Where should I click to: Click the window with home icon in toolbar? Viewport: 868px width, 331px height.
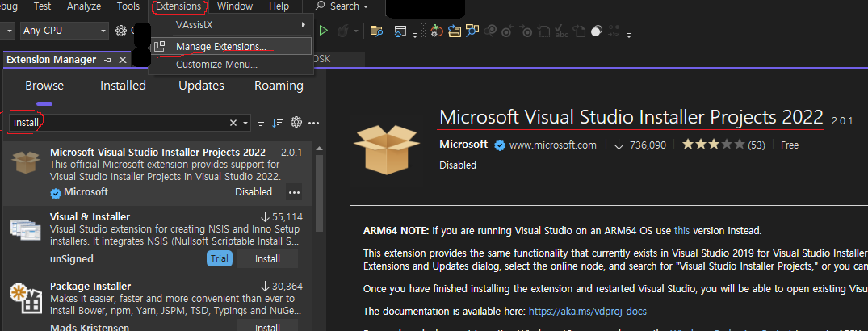[x=400, y=31]
